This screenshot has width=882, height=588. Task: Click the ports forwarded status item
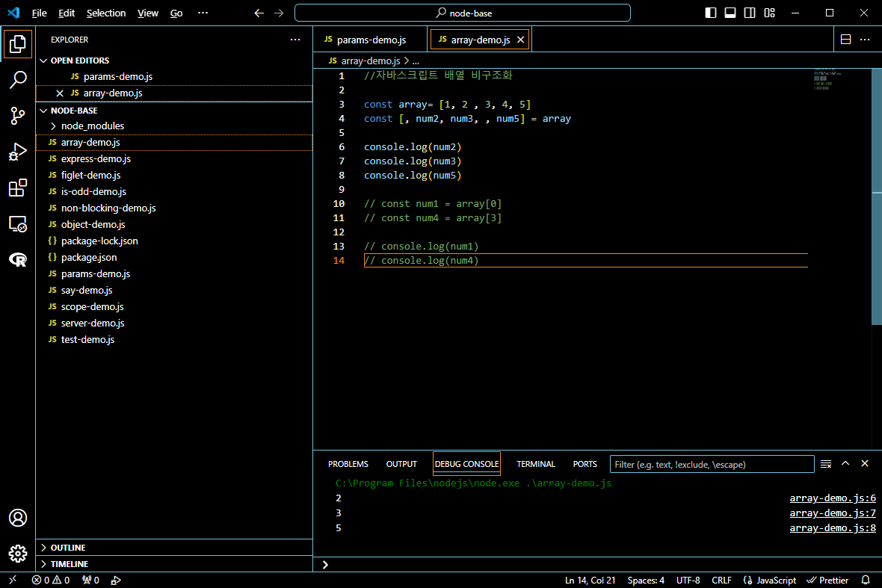[90, 580]
